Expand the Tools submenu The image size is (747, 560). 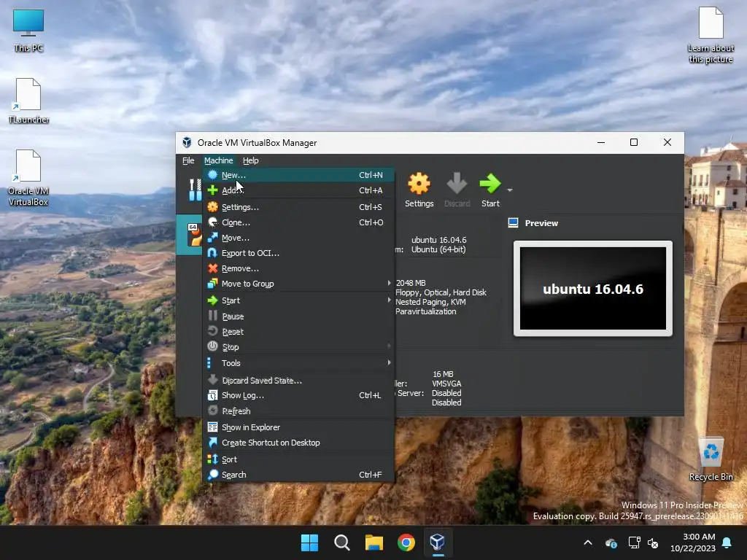pos(298,363)
